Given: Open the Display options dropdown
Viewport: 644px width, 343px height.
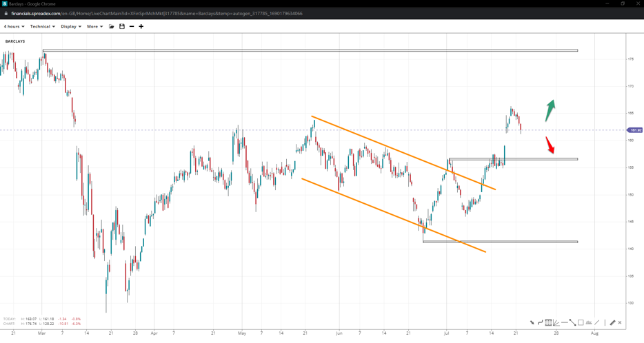Looking at the screenshot, I should point(70,27).
